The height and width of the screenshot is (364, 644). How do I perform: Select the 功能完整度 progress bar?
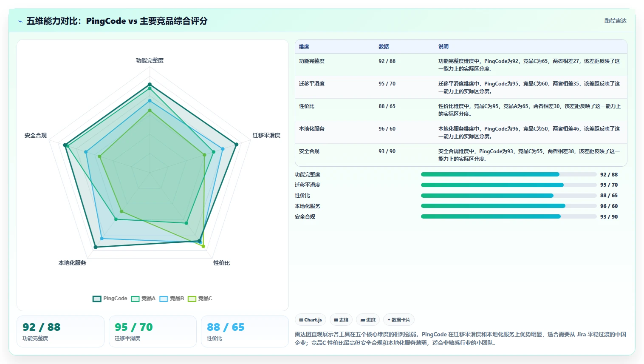[x=509, y=174]
